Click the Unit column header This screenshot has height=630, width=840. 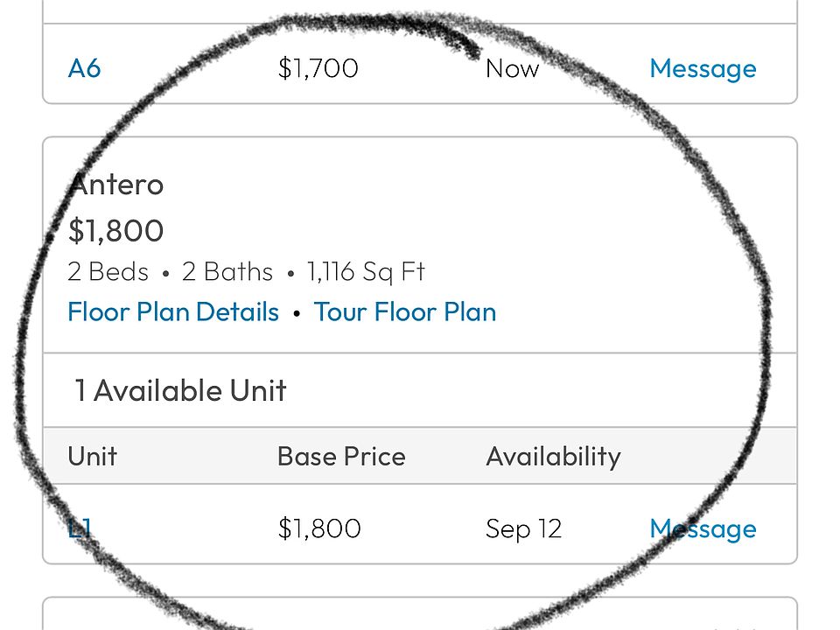click(x=92, y=457)
